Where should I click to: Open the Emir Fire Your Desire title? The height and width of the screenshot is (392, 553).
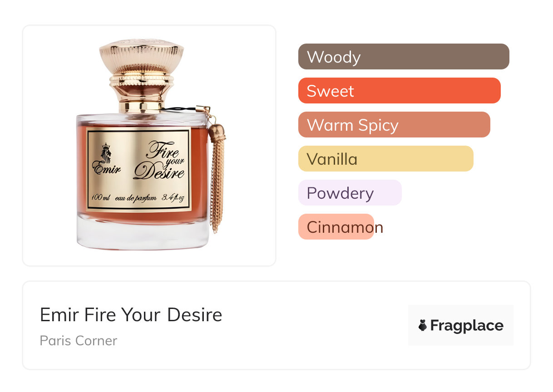point(131,315)
